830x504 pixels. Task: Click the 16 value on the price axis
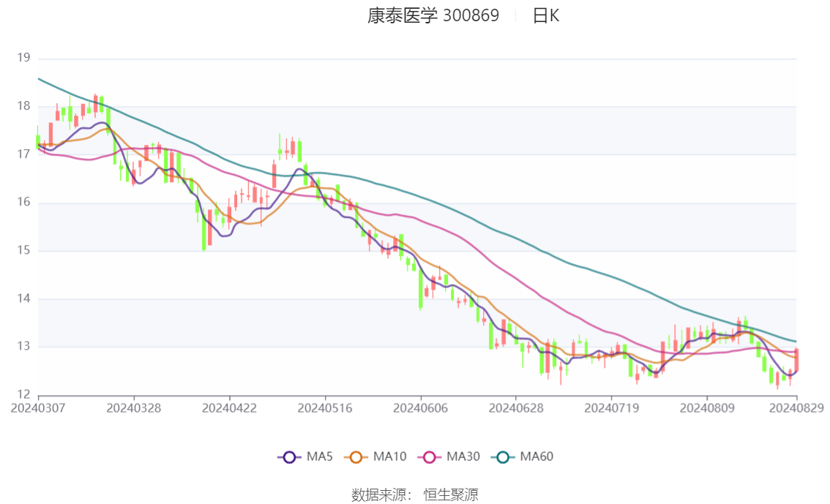point(23,203)
